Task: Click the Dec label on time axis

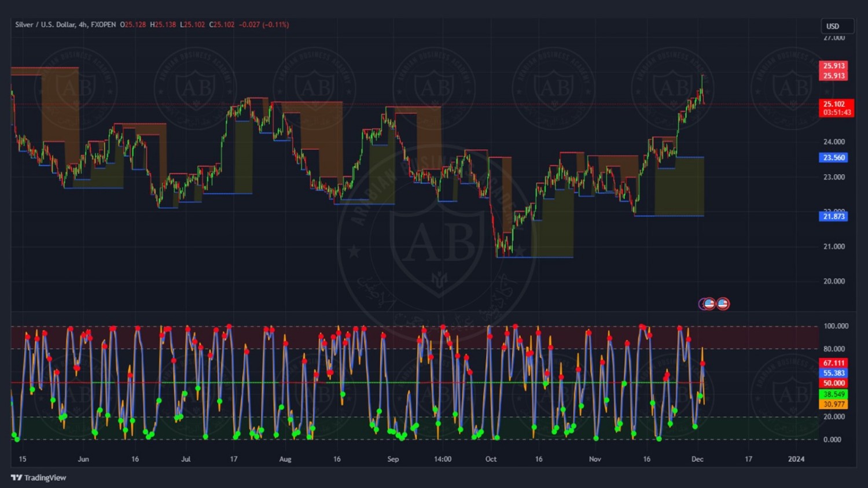Action: [697, 459]
